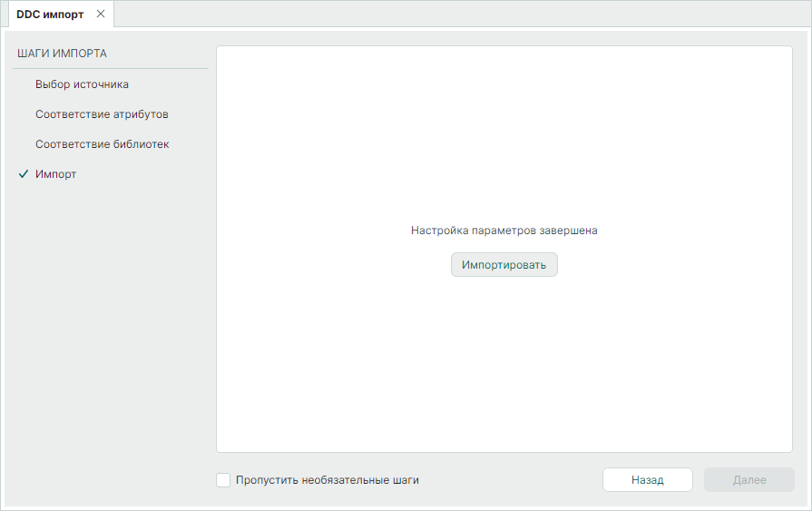This screenshot has height=511, width=812.
Task: Click the Настройка параметров завершена message
Action: point(504,231)
